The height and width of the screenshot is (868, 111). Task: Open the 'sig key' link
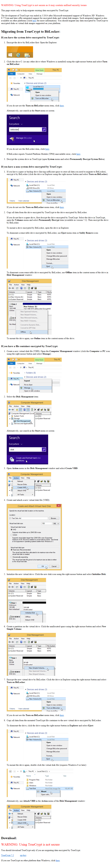[23, 855]
